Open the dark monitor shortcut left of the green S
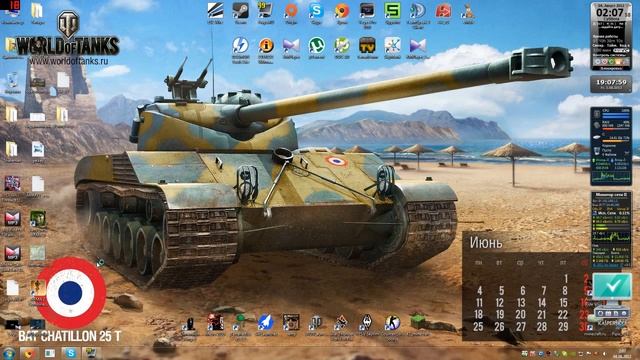Screen dimensions: 640x360 [367, 11]
